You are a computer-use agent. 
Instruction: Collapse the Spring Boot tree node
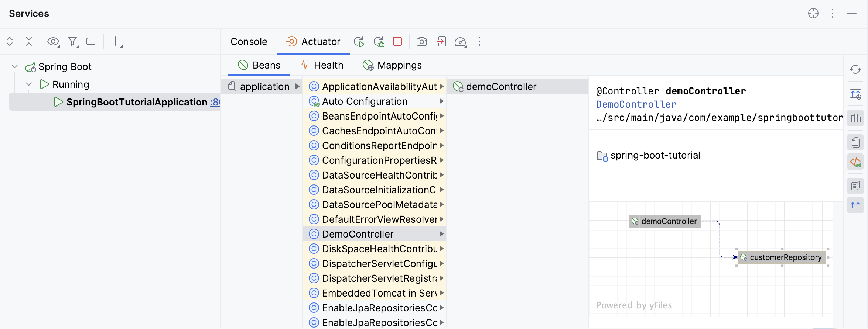click(x=15, y=66)
